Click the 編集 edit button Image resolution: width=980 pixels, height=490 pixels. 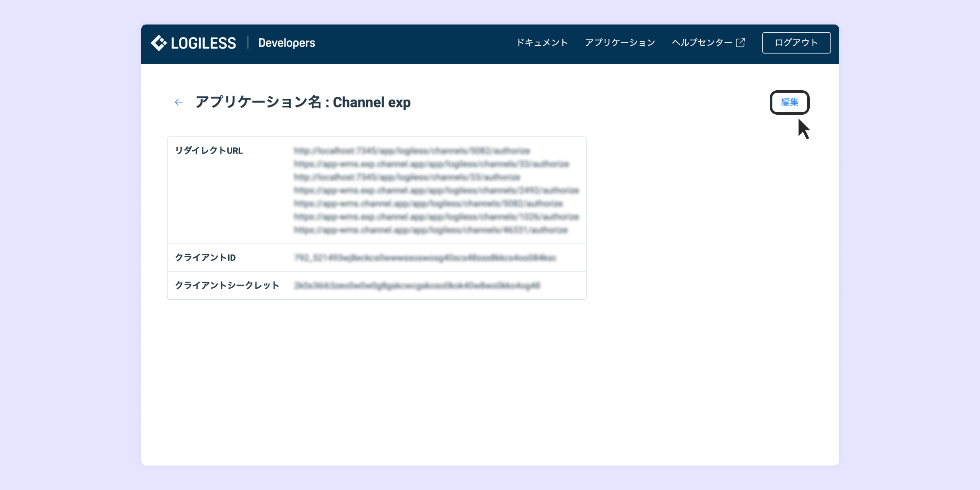click(x=789, y=102)
